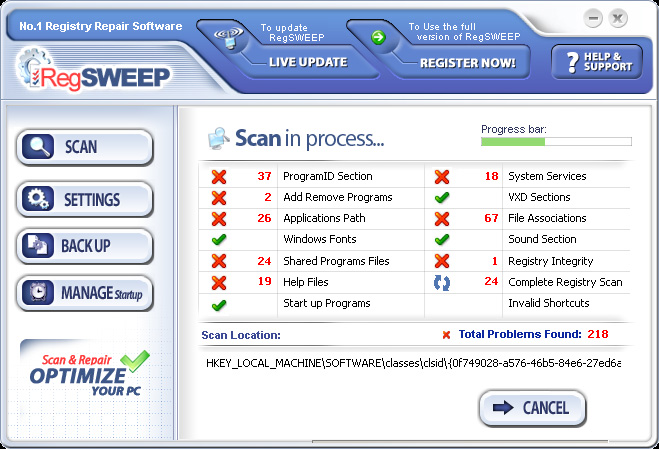
Task: Select File Associations label
Action: coord(547,218)
